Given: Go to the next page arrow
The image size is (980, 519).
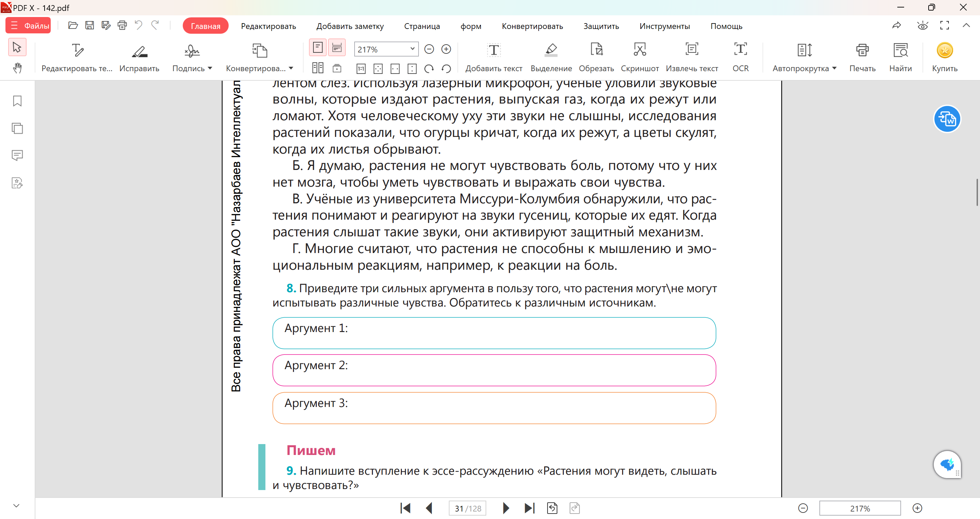Looking at the screenshot, I should 506,508.
